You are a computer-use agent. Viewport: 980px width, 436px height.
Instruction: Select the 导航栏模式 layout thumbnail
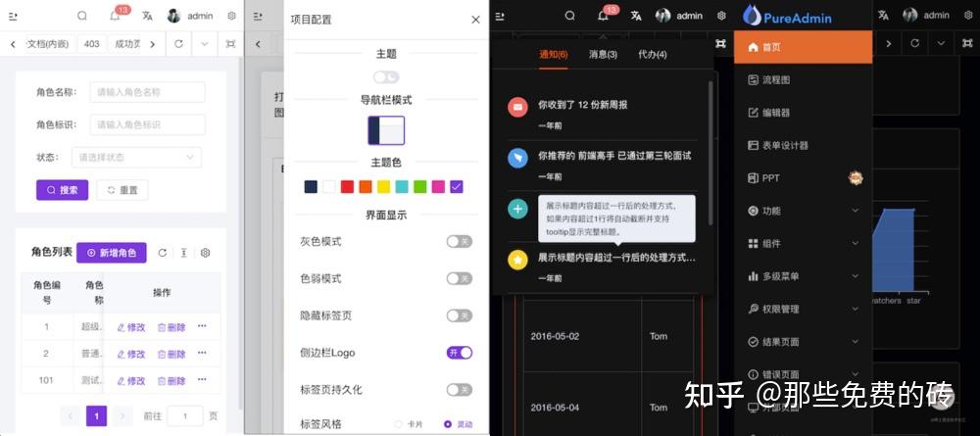coord(386,130)
